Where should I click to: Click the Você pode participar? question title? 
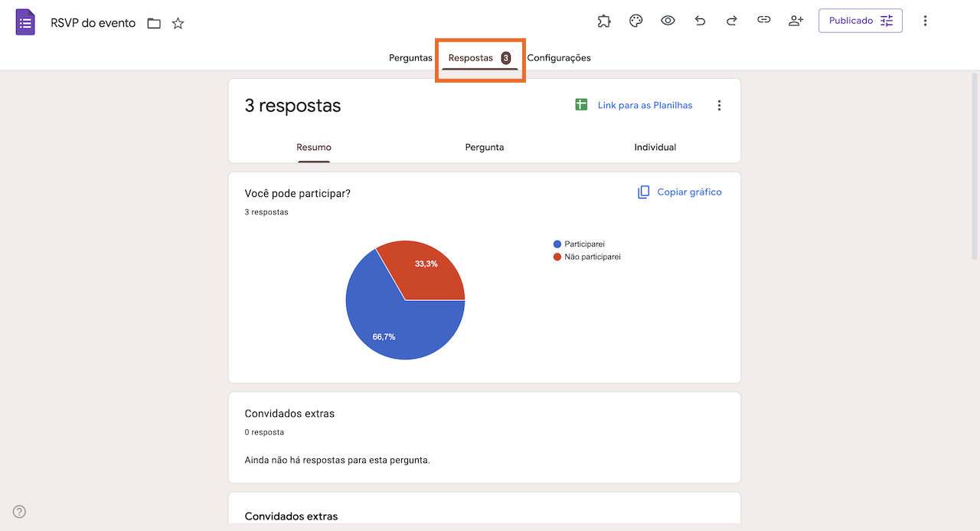(x=298, y=193)
